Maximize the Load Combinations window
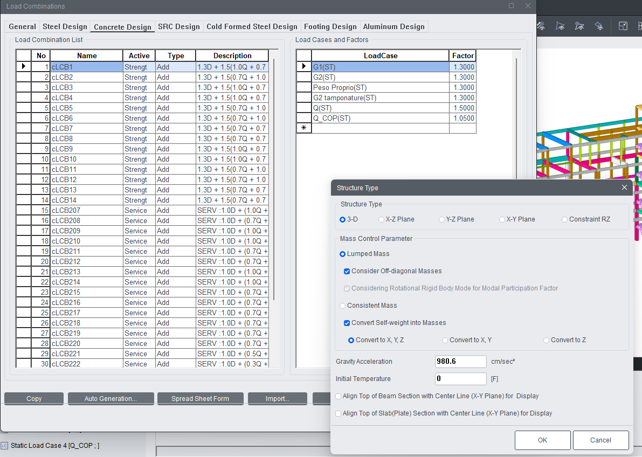 click(x=511, y=6)
